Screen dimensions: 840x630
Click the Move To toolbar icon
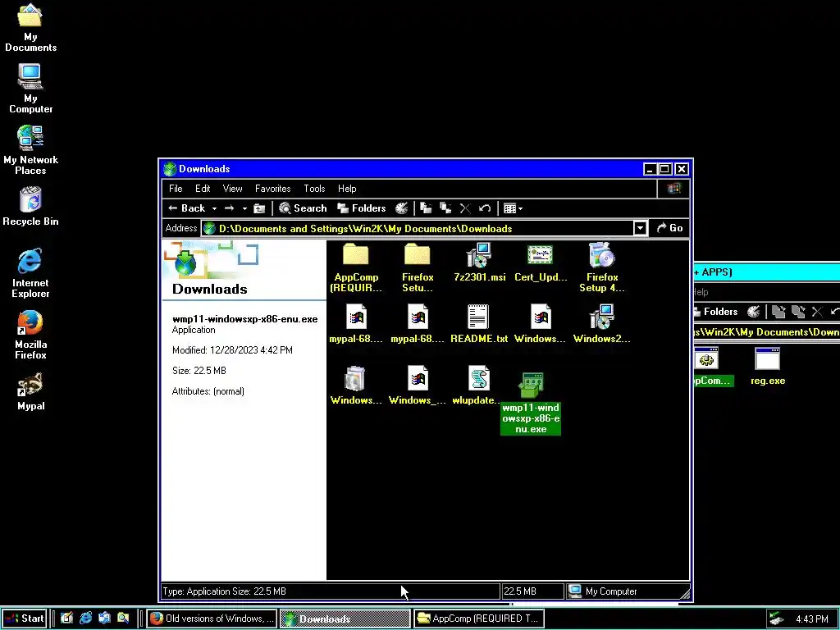point(426,208)
